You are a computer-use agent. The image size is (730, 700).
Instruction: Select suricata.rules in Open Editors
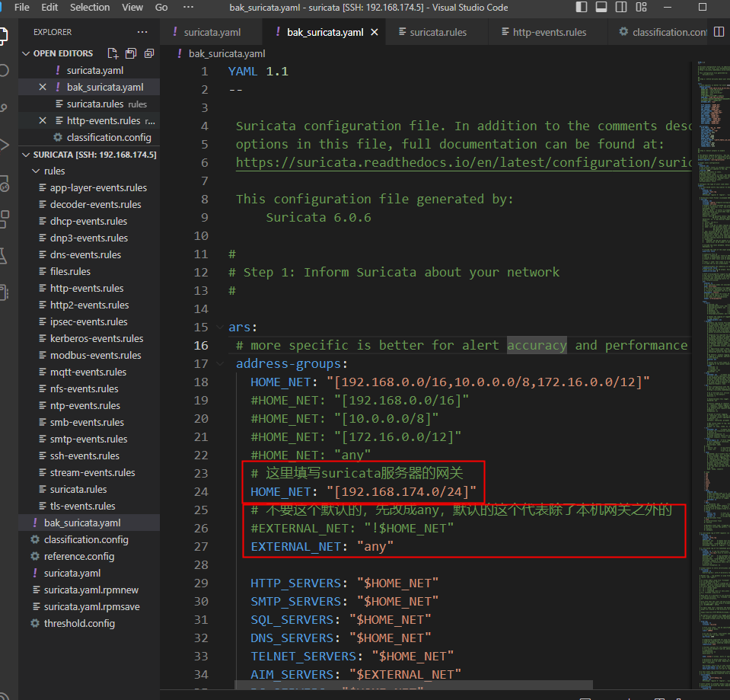click(x=95, y=104)
